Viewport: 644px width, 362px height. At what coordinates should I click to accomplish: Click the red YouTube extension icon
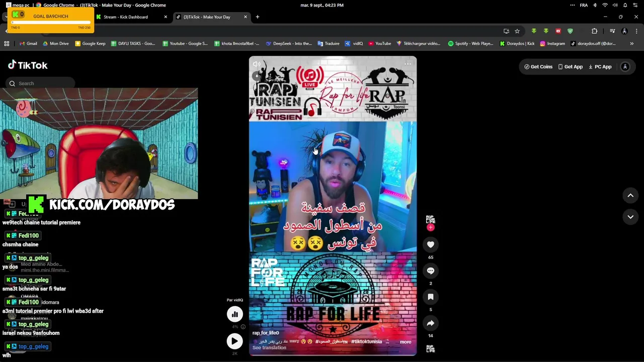pyautogui.click(x=558, y=31)
